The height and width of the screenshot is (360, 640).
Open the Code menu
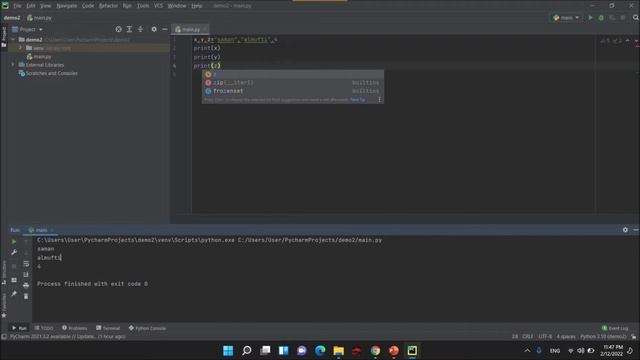coord(88,6)
